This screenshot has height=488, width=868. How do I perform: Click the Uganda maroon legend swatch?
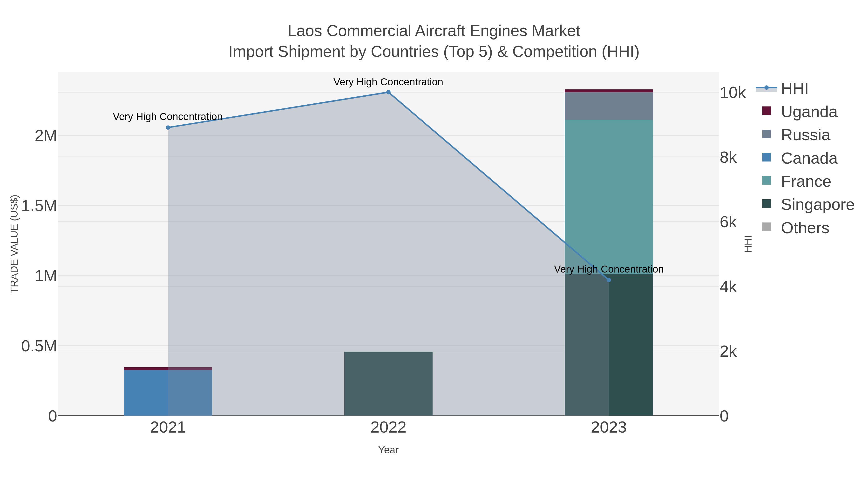point(766,111)
